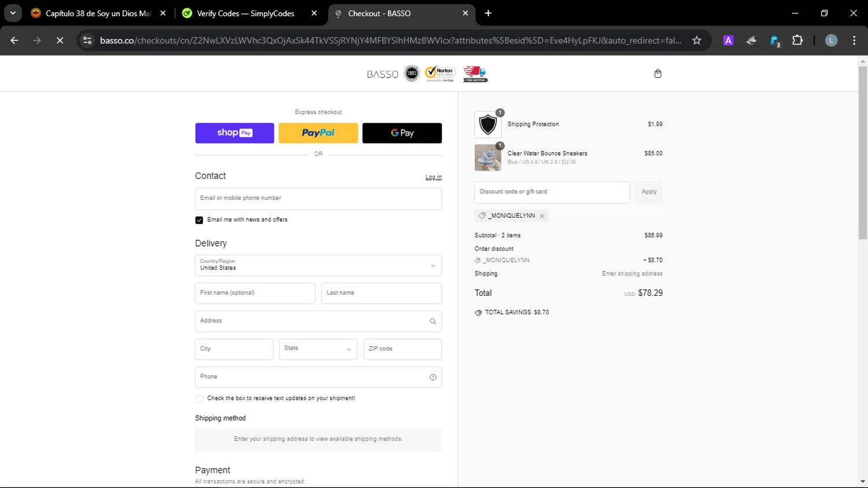Screen dimensions: 868x488
Task: Click the browser address bar URL
Action: click(x=391, y=41)
